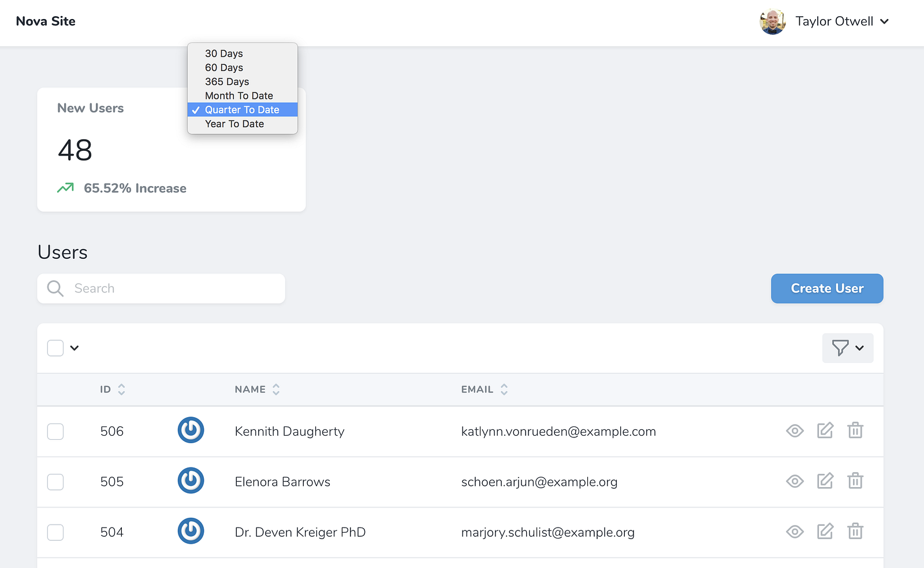This screenshot has width=924, height=568.
Task: Click avatar icon of user 505
Action: pyautogui.click(x=191, y=481)
